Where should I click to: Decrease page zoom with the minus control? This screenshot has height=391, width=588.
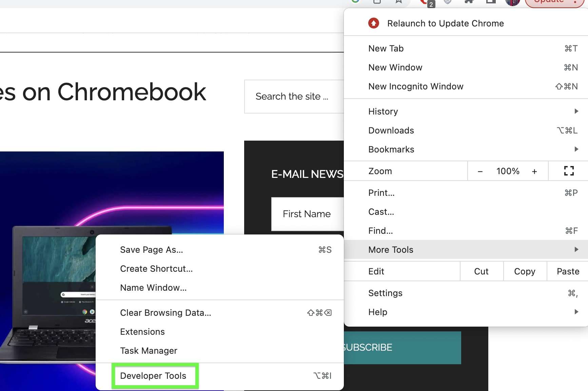pos(480,171)
